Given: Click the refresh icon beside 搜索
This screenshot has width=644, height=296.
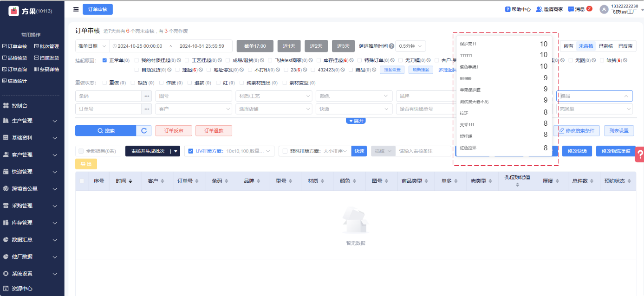Looking at the screenshot, I should click(x=144, y=131).
